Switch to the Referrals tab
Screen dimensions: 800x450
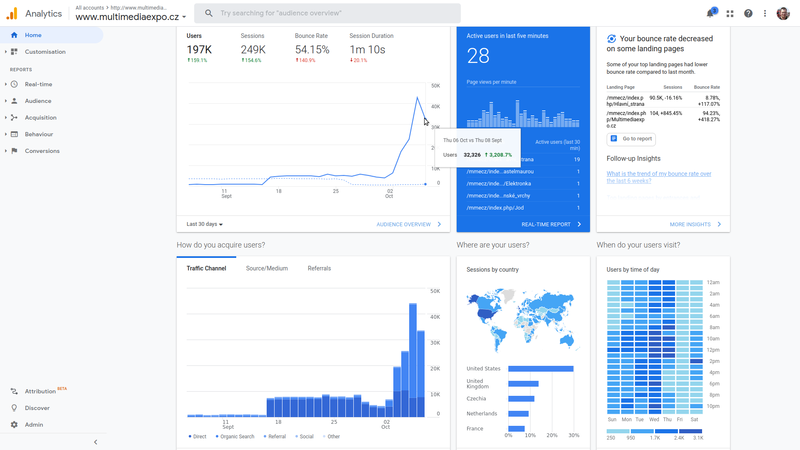pos(319,268)
